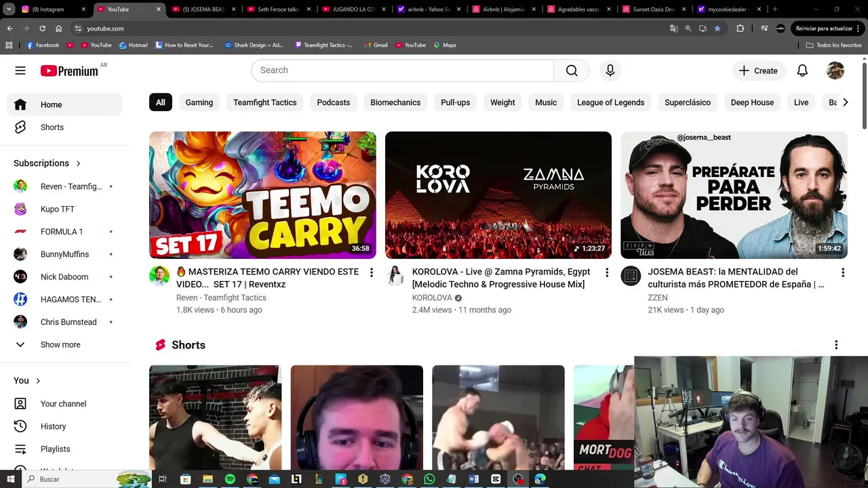
Task: Open watch History in the sidebar
Action: [64, 426]
